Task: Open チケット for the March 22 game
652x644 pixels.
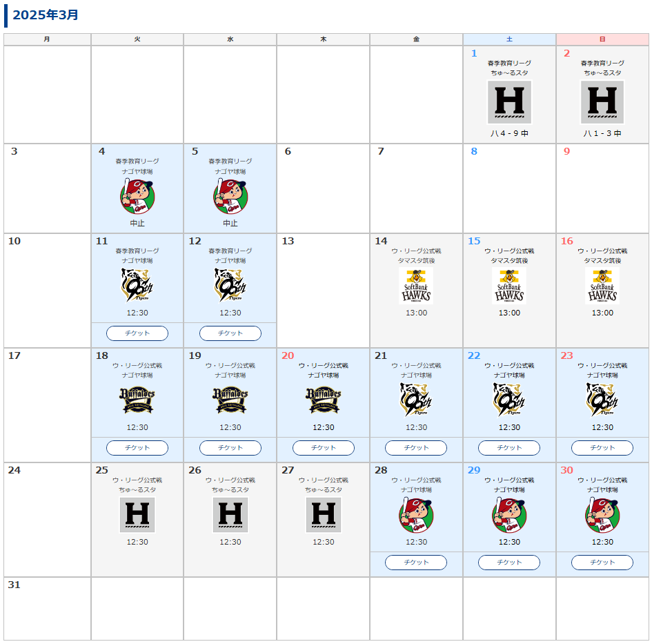Action: tap(509, 448)
